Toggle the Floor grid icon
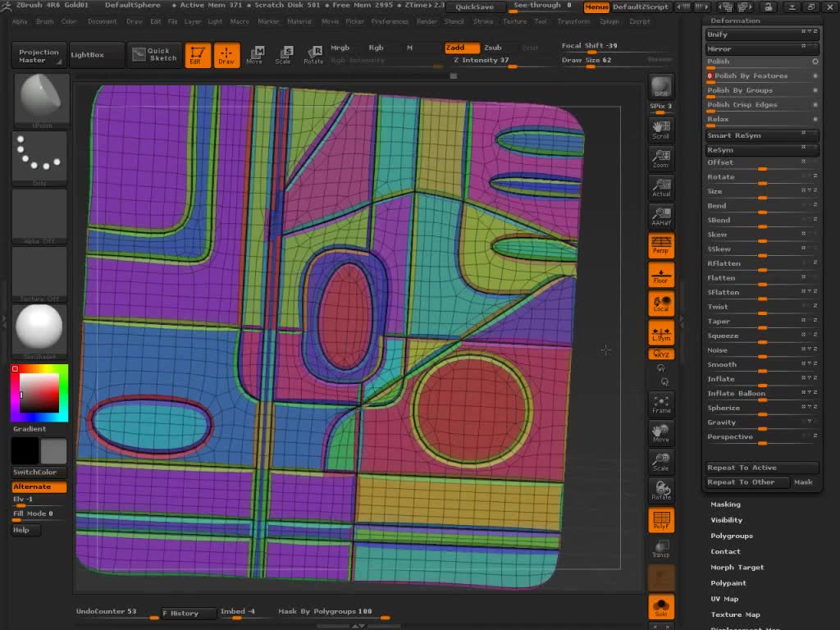Image resolution: width=840 pixels, height=630 pixels. click(661, 274)
